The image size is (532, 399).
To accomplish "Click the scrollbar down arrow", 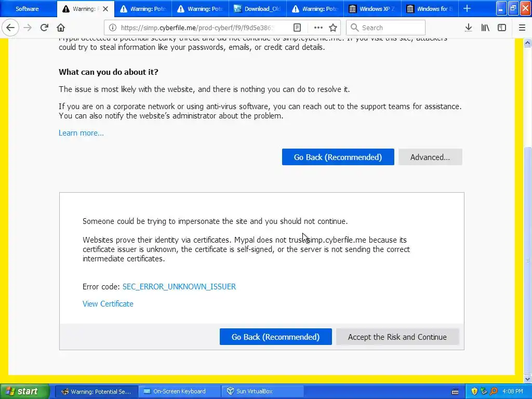I will [528, 379].
